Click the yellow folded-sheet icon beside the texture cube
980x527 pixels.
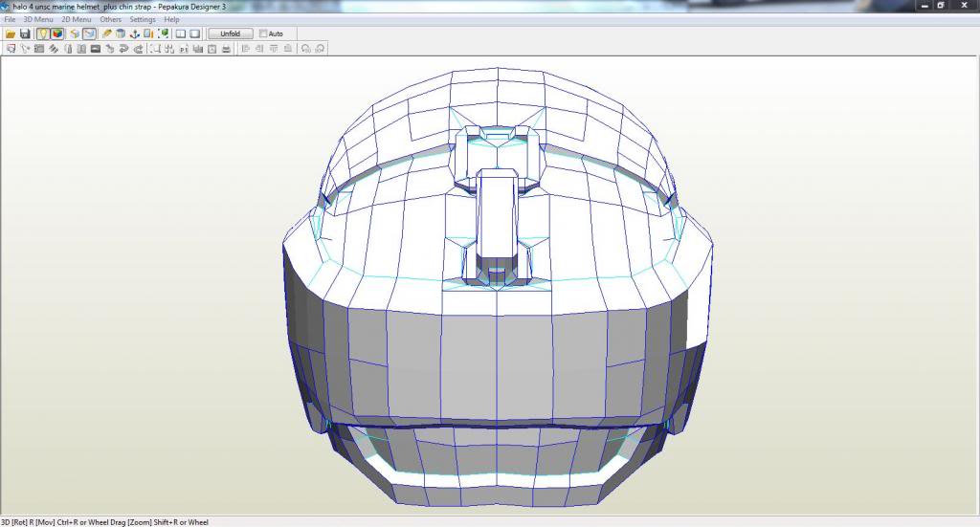[x=75, y=33]
